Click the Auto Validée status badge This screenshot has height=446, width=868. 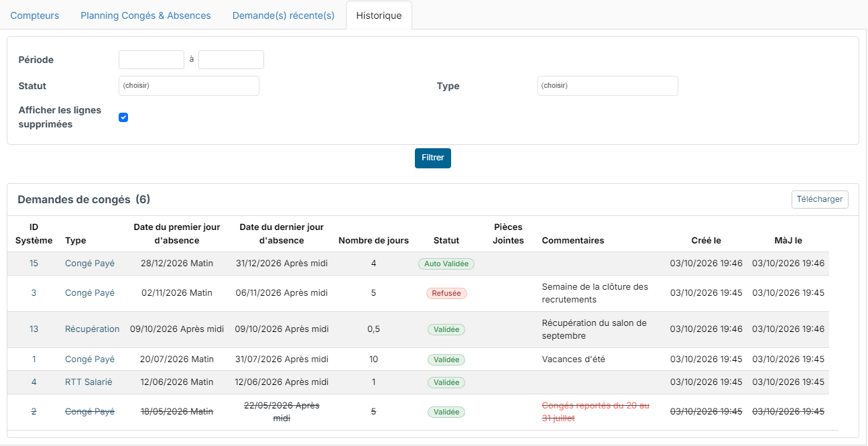(x=446, y=264)
